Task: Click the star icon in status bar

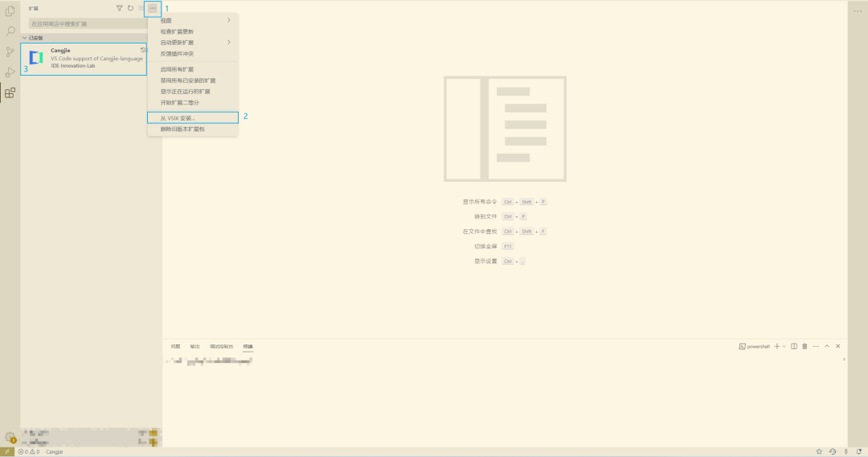Action: (x=819, y=451)
